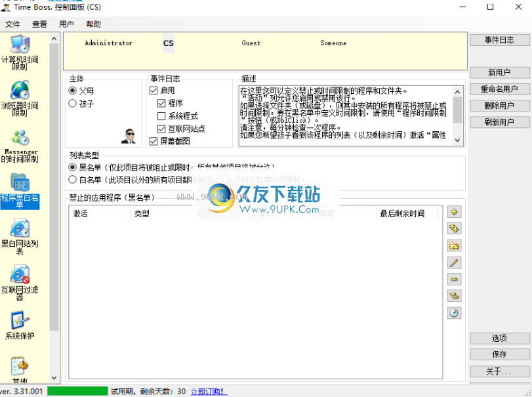Screen dimensions: 532x397
Task: Click description scrollbar thumb
Action: tap(457, 110)
